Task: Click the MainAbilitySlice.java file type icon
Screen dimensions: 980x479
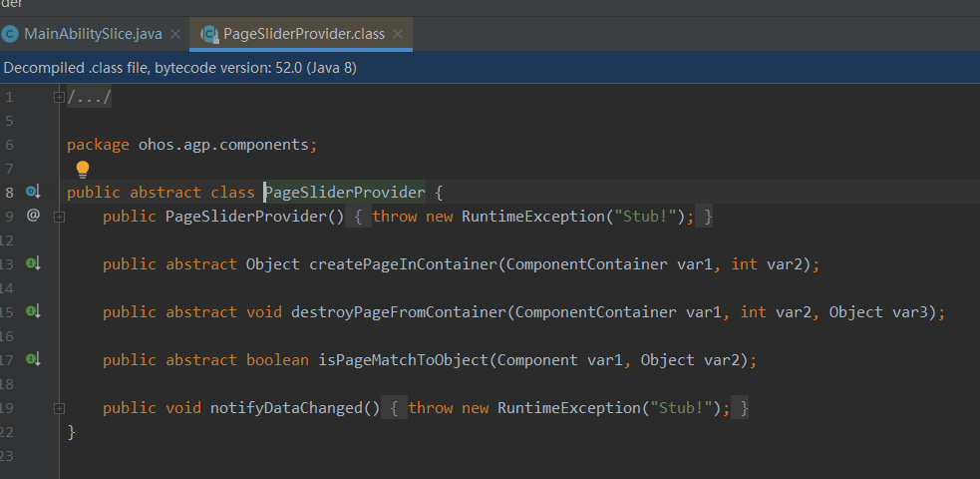Action: tap(10, 34)
